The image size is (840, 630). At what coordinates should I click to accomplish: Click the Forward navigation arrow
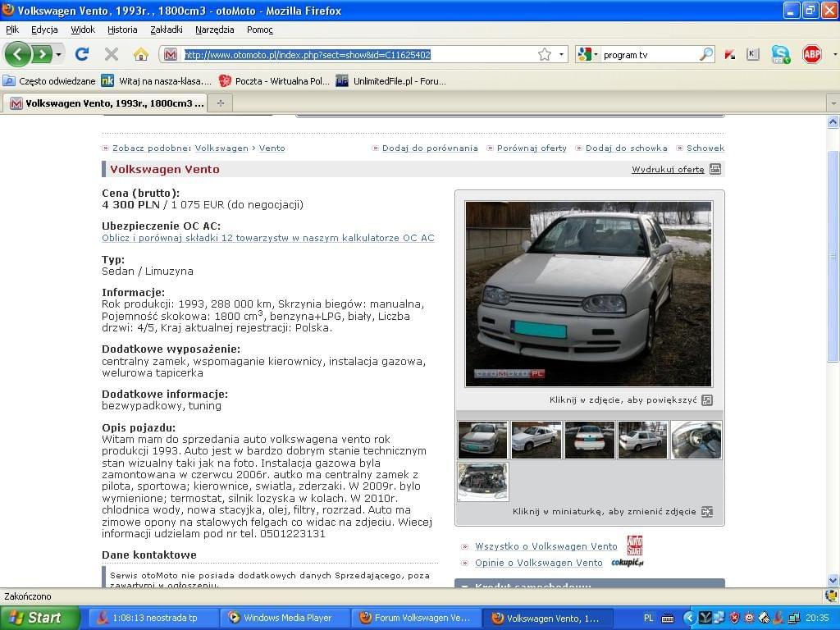click(42, 54)
